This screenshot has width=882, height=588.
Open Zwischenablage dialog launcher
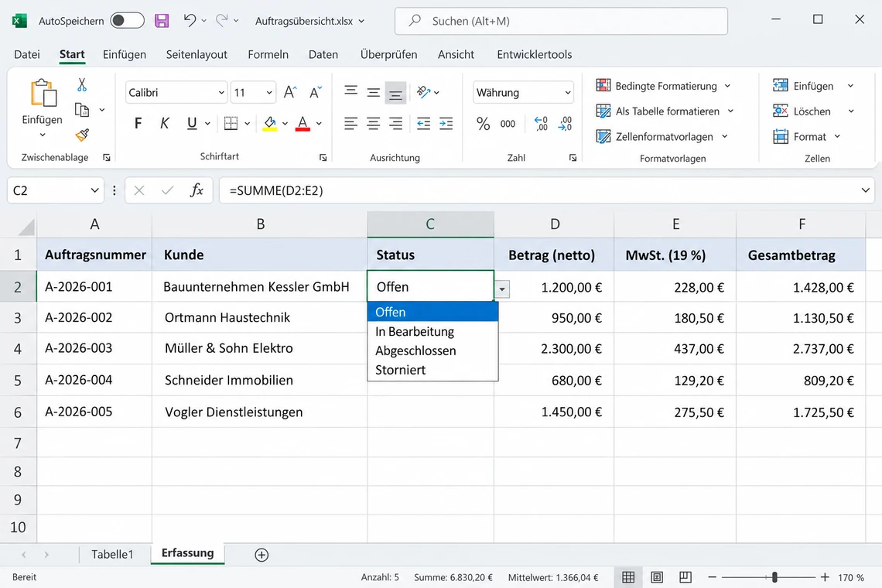106,158
